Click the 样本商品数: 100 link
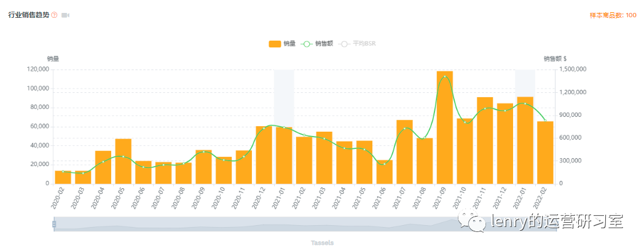Viewport: 644px width, 251px height. pos(613,15)
